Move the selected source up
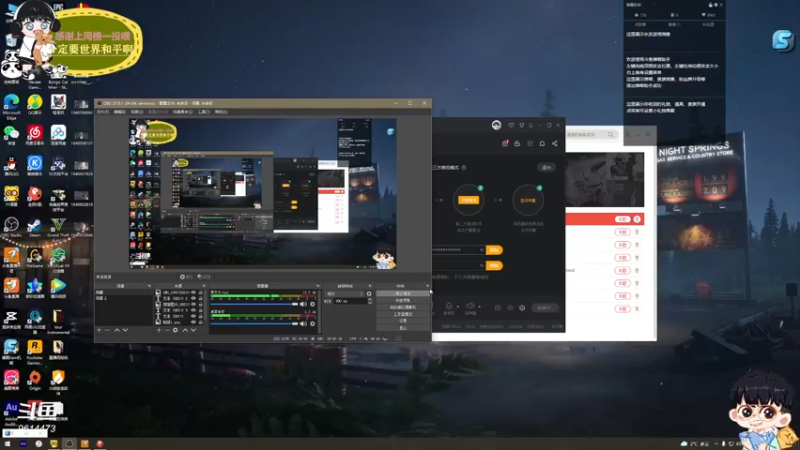The height and width of the screenshot is (450, 800). 185,330
